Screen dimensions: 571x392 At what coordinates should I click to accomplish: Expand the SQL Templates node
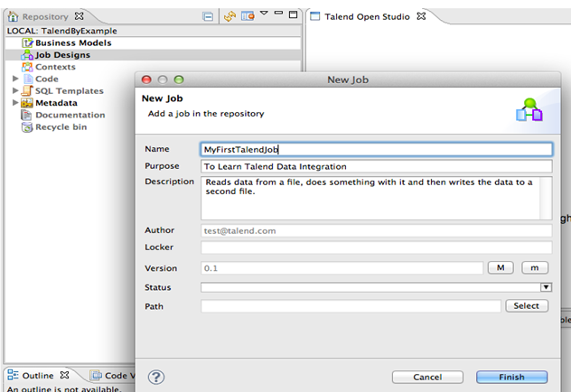(16, 91)
